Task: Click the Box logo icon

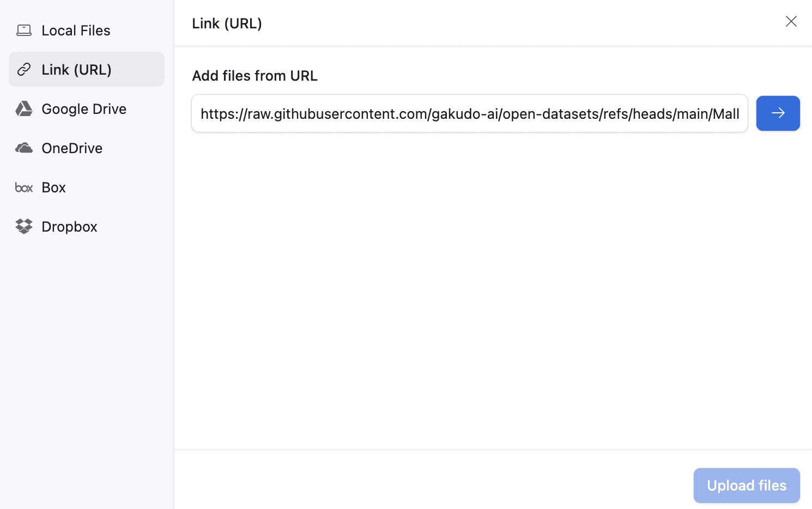Action: 24,187
